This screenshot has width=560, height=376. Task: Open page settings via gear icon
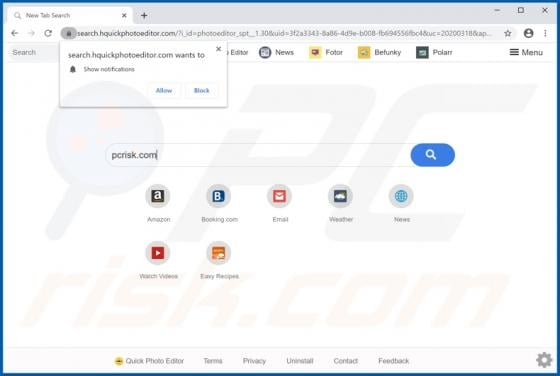[x=544, y=360]
